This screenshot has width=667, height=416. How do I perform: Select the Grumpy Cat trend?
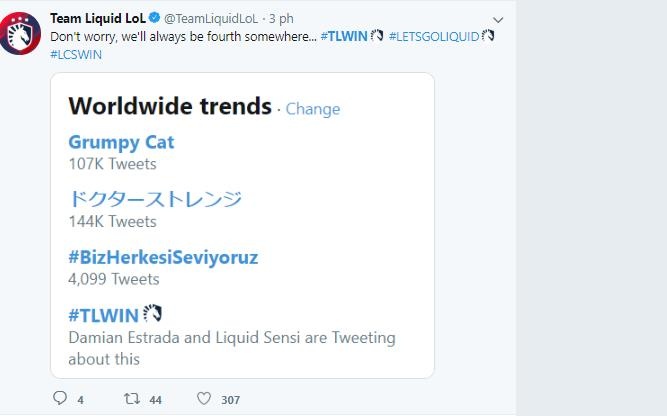coord(121,142)
